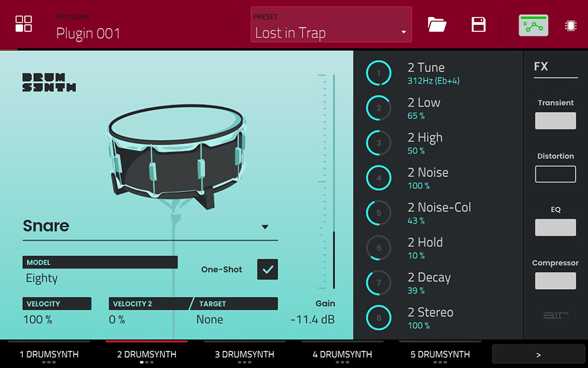Open the preset folder browser
Screen dimensions: 588x368
coord(437,25)
